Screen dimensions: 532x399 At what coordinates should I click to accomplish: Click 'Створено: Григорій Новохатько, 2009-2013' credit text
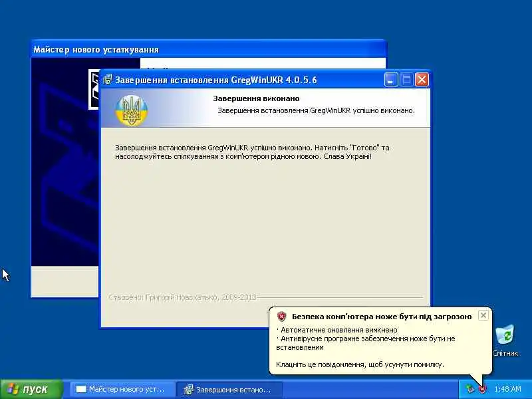click(x=182, y=297)
